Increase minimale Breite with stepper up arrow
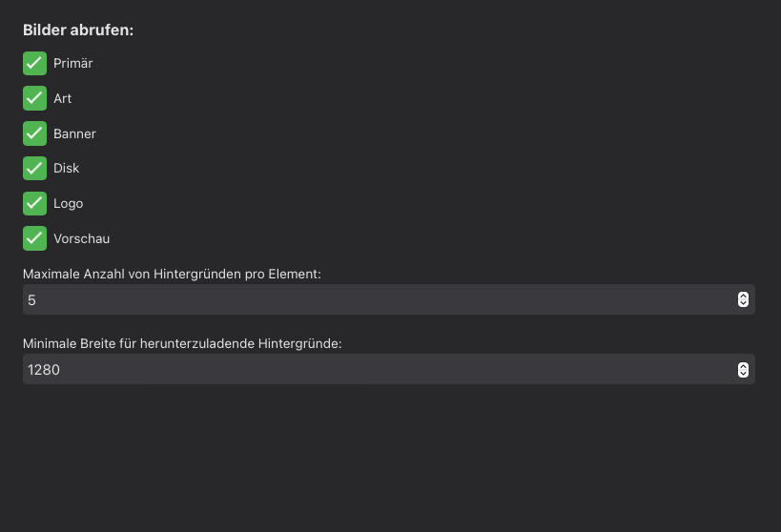The image size is (781, 532). [744, 365]
